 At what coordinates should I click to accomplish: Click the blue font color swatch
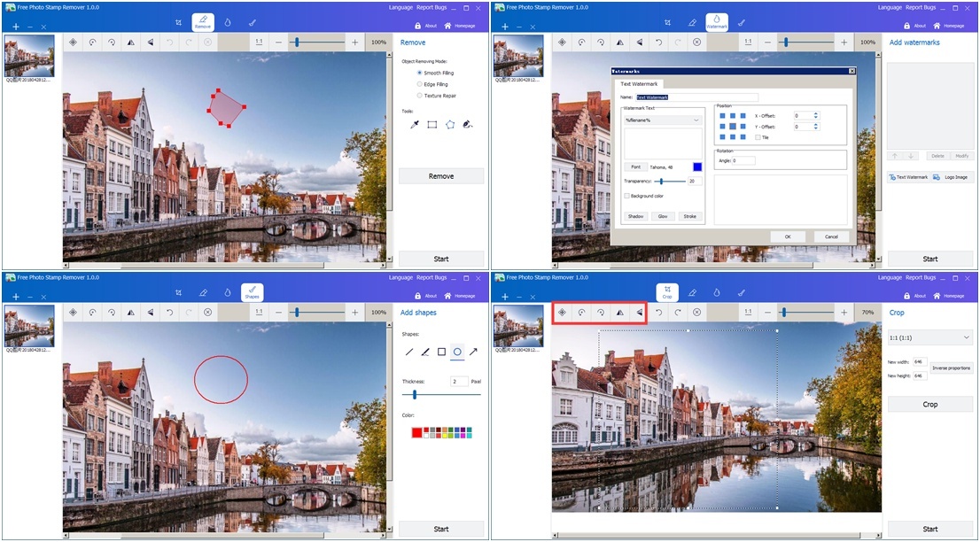tap(697, 166)
